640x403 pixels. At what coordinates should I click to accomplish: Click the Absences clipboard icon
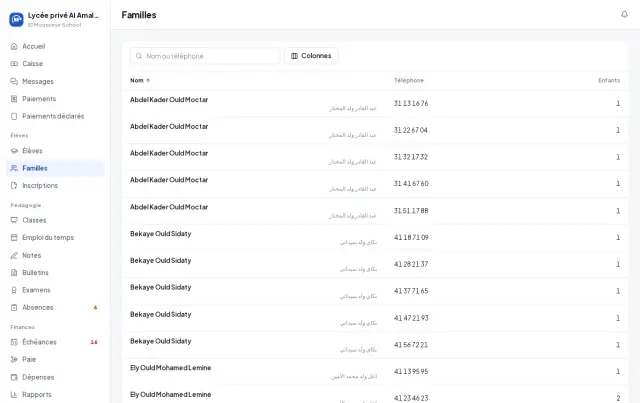14,307
